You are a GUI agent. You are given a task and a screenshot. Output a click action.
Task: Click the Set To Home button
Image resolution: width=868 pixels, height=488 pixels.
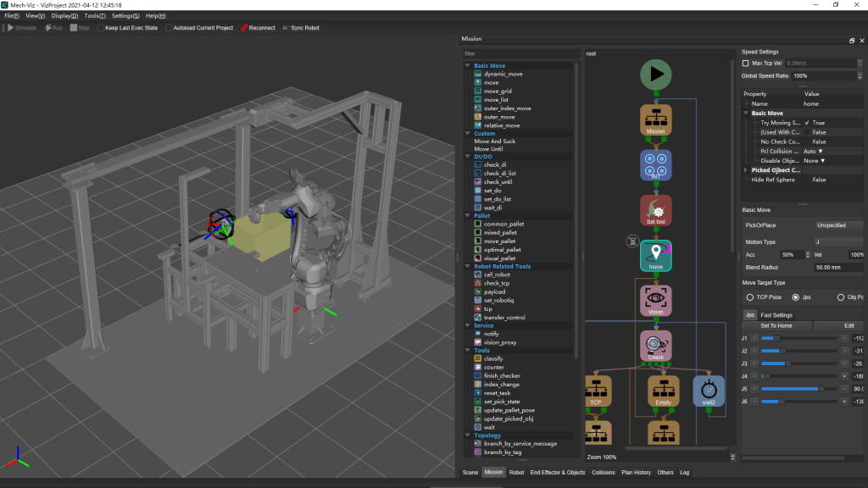776,325
